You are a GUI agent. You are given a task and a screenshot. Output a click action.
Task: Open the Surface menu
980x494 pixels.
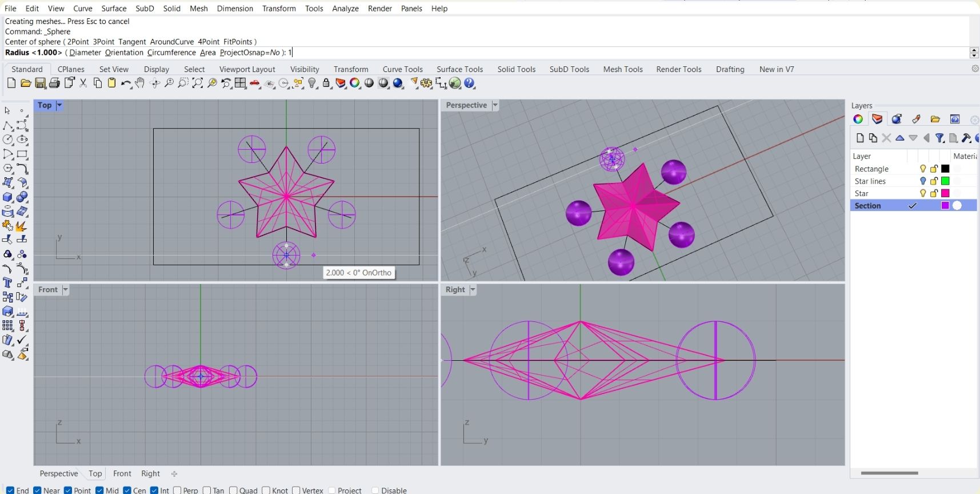114,9
